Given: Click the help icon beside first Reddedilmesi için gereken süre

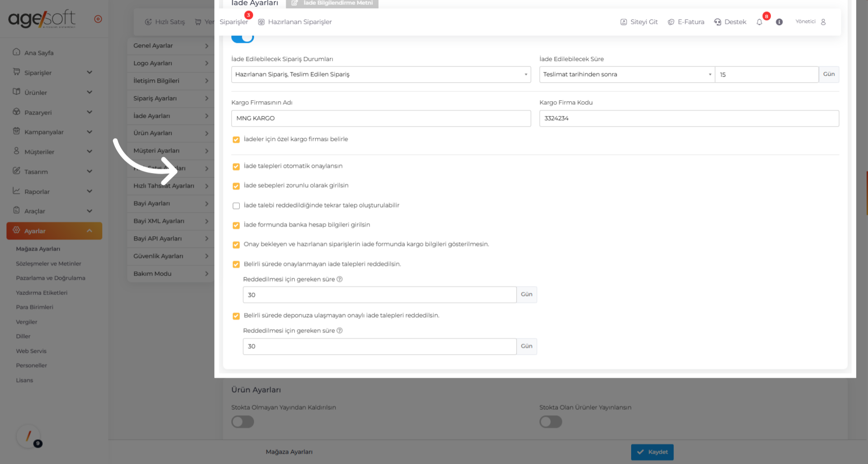Looking at the screenshot, I should pos(340,279).
